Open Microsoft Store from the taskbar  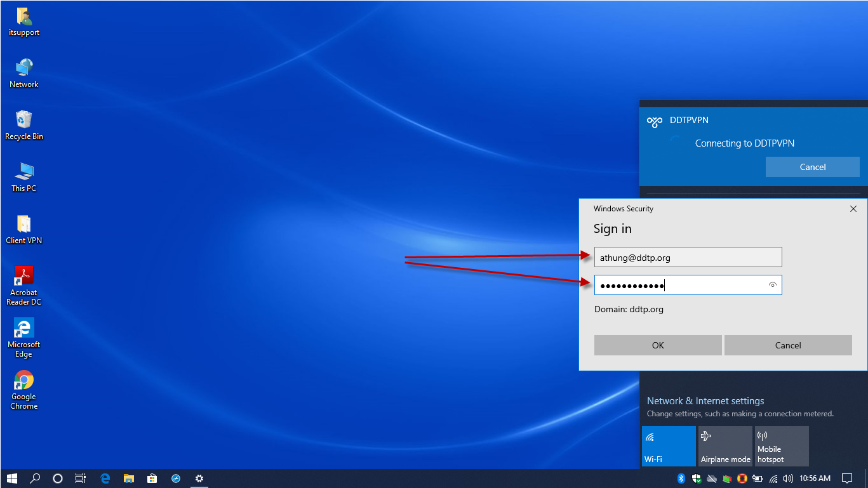pos(152,478)
